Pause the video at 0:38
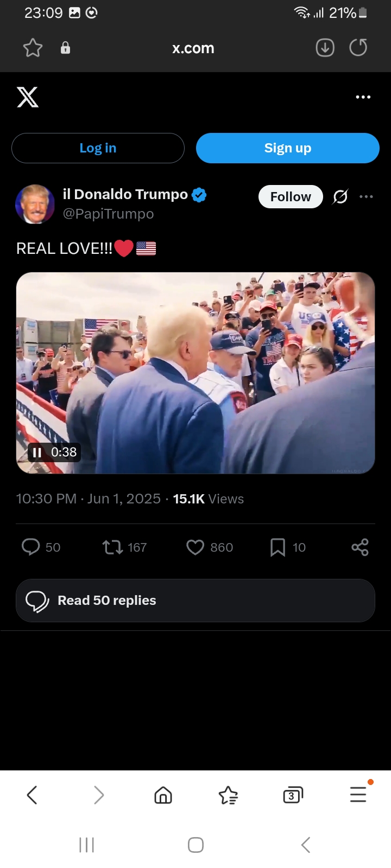The height and width of the screenshot is (868, 391). click(37, 452)
